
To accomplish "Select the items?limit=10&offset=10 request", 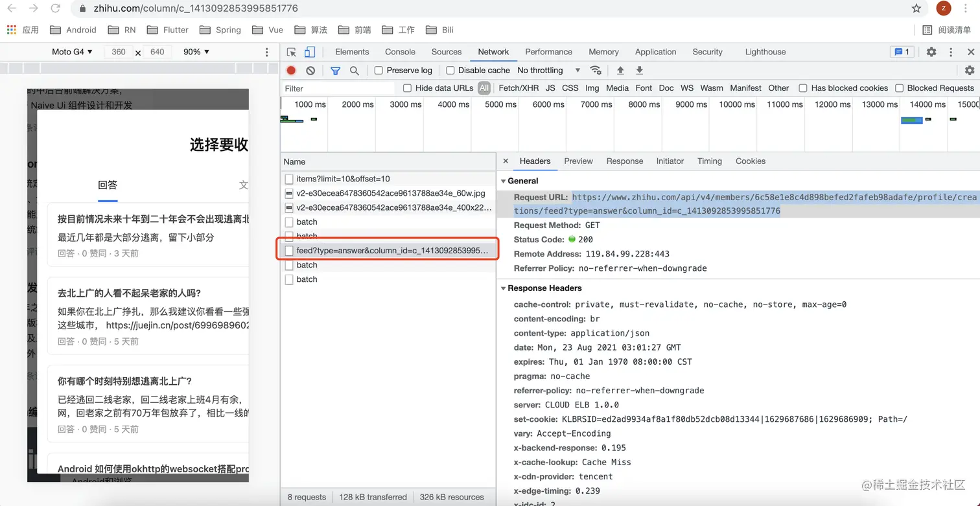I will click(x=388, y=179).
